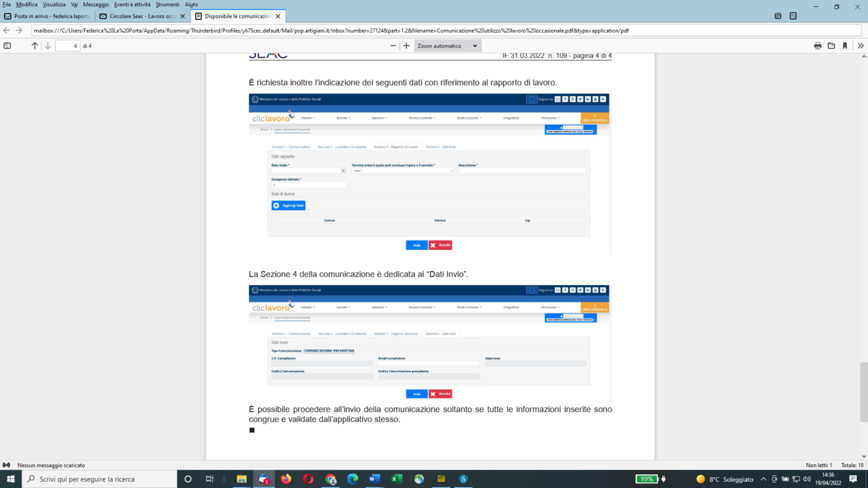Go to previous page arrow

(35, 46)
